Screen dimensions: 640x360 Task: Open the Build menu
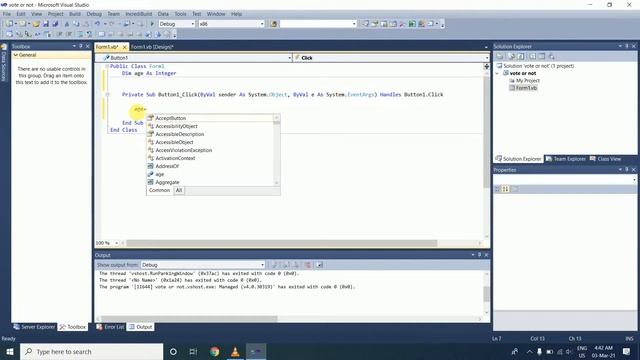tap(75, 14)
